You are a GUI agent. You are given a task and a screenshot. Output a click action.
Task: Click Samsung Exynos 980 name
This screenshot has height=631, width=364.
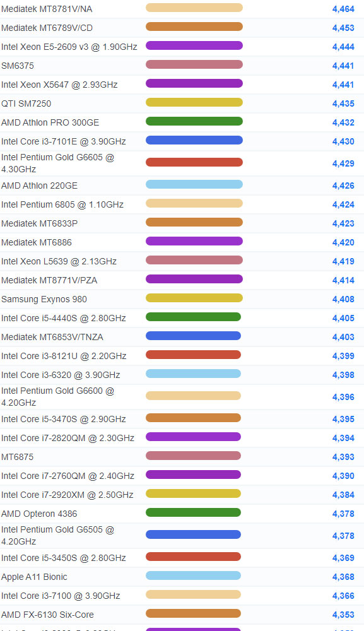[x=44, y=299]
